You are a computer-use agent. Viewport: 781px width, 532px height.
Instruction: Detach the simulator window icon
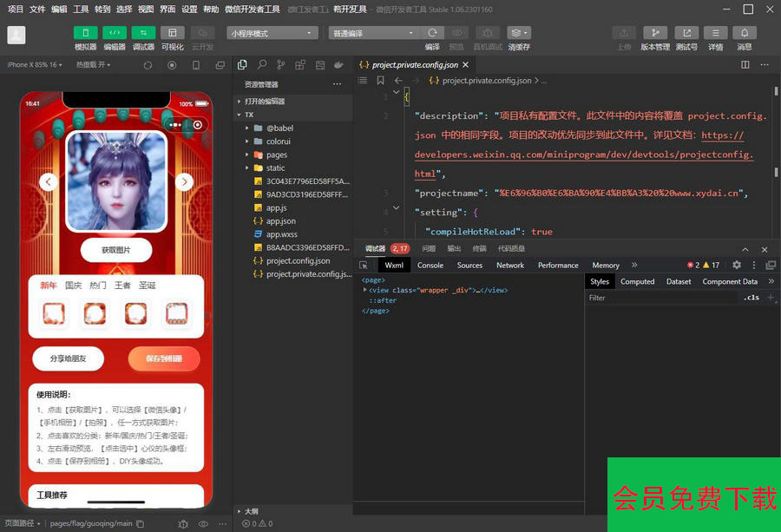[x=220, y=65]
